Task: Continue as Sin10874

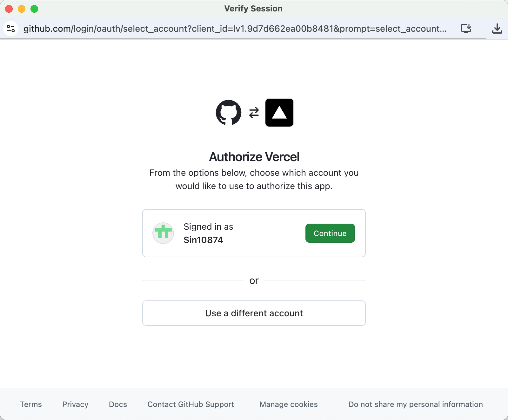Action: 330,233
